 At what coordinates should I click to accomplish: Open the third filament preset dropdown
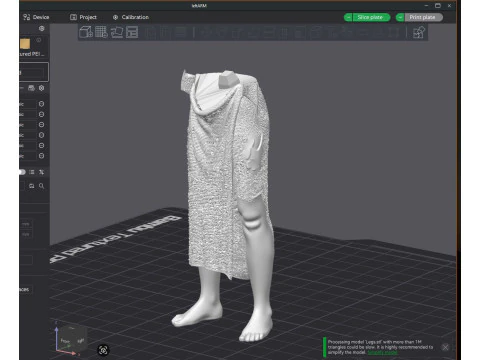click(x=27, y=125)
